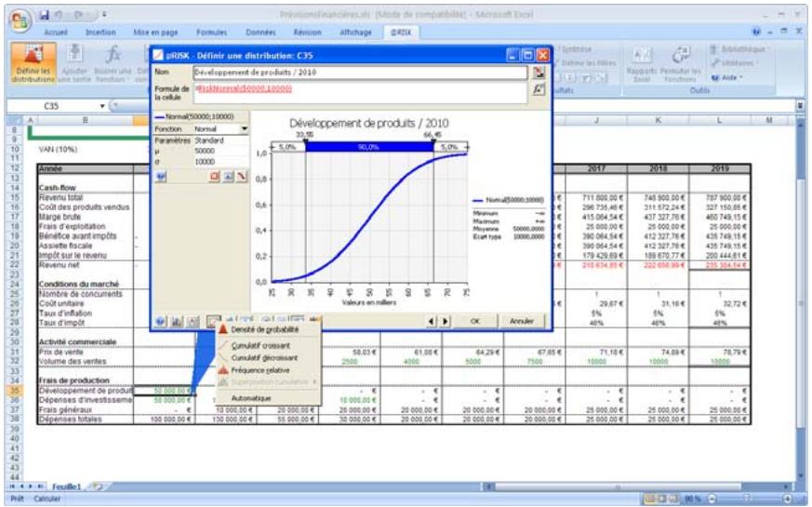Click the cell reference picker beside Nom field
Screen dimensions: 812x507
pos(538,72)
